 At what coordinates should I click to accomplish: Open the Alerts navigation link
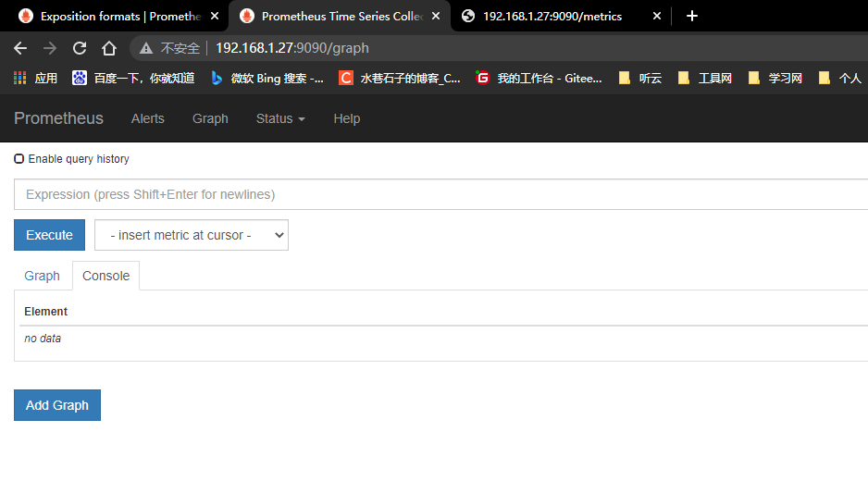pyautogui.click(x=148, y=118)
